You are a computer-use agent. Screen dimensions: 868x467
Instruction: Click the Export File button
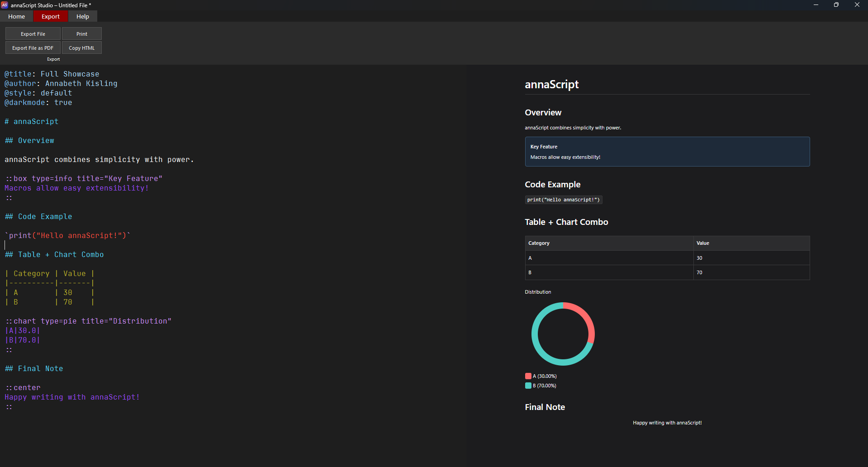pyautogui.click(x=33, y=34)
